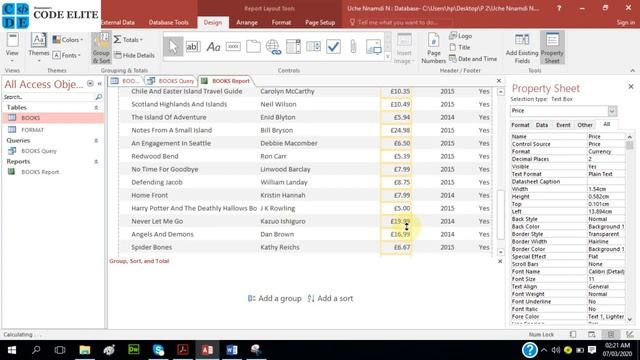Image resolution: width=640 pixels, height=360 pixels.
Task: Collapse the Tables group
Action: tap(96, 107)
